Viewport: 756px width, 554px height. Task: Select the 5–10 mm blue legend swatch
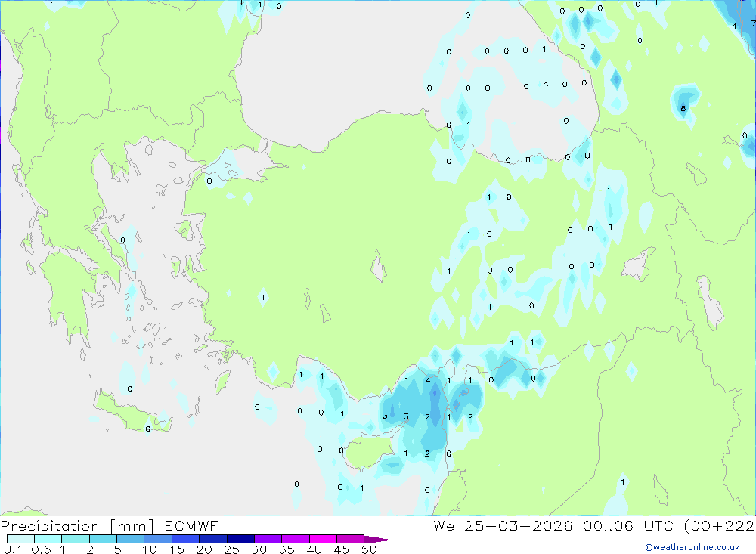tap(130, 539)
